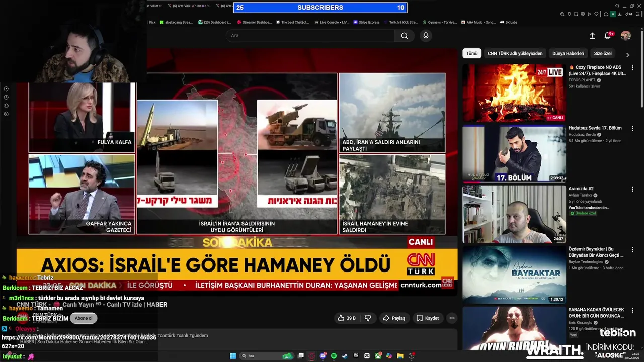This screenshot has width=644, height=362.
Task: Click Paylaş share button
Action: click(x=394, y=318)
